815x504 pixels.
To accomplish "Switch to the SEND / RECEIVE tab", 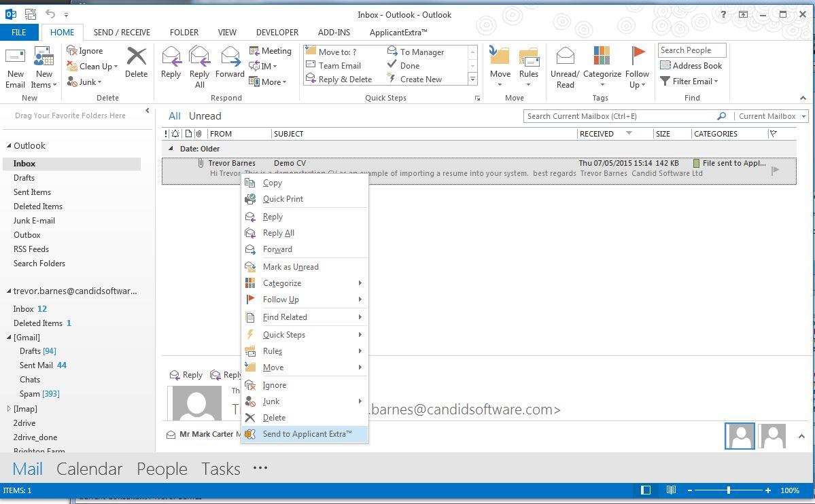I will [122, 32].
